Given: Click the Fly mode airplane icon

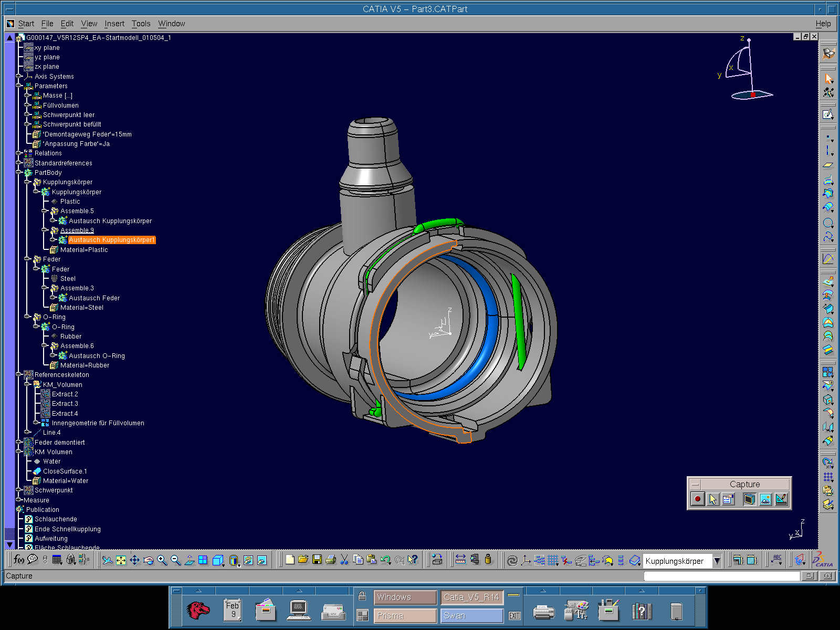Looking at the screenshot, I should coord(107,560).
